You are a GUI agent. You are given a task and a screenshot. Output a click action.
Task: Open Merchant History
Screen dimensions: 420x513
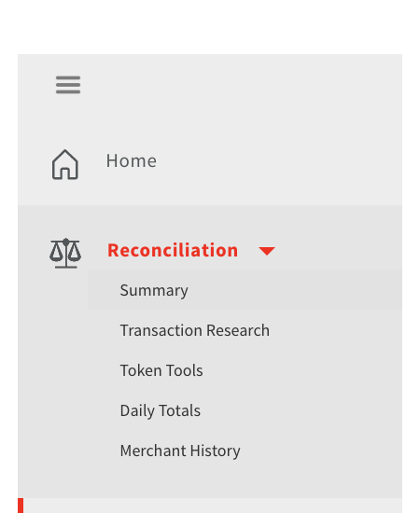(x=180, y=451)
